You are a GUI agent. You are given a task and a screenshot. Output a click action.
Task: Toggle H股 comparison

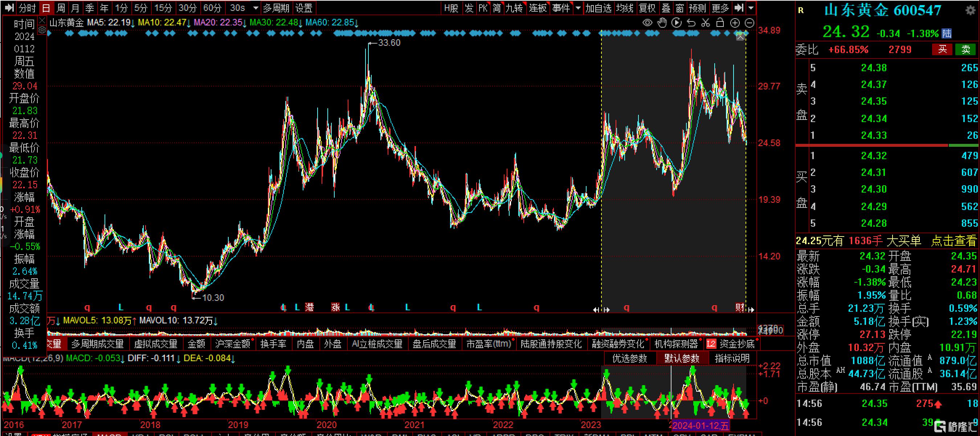point(451,8)
